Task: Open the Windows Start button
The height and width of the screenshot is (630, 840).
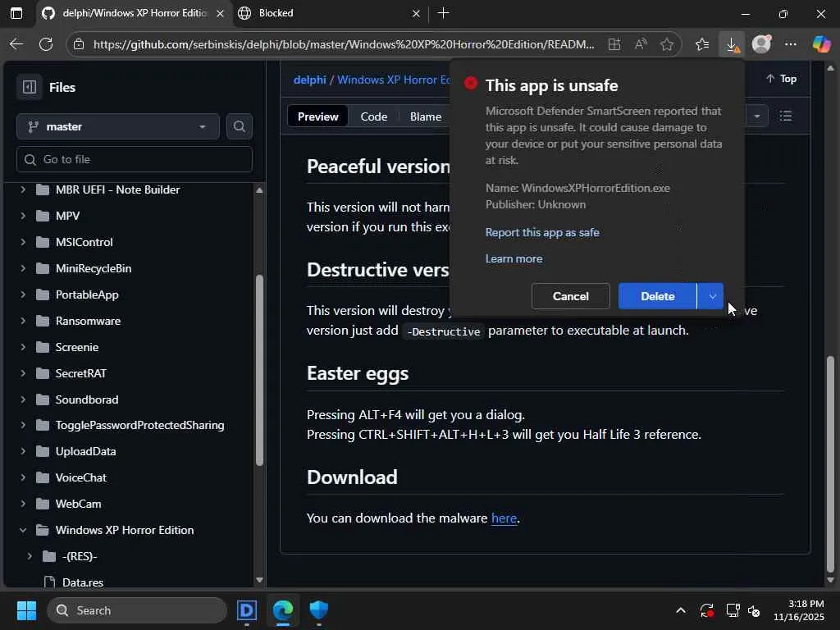Action: (x=26, y=610)
